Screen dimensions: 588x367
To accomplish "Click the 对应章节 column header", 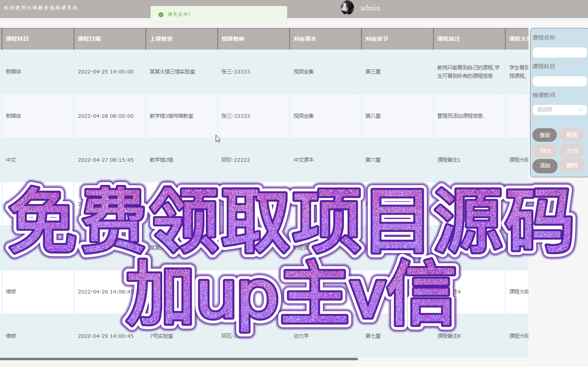I will coord(377,39).
